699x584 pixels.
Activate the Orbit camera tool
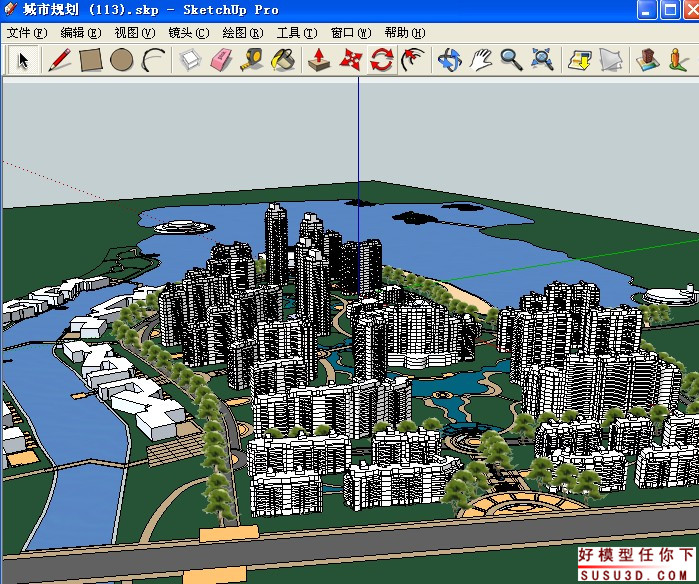pyautogui.click(x=449, y=60)
